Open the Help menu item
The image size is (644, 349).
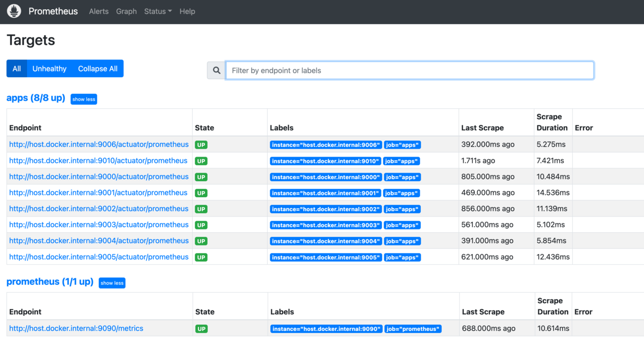[187, 11]
